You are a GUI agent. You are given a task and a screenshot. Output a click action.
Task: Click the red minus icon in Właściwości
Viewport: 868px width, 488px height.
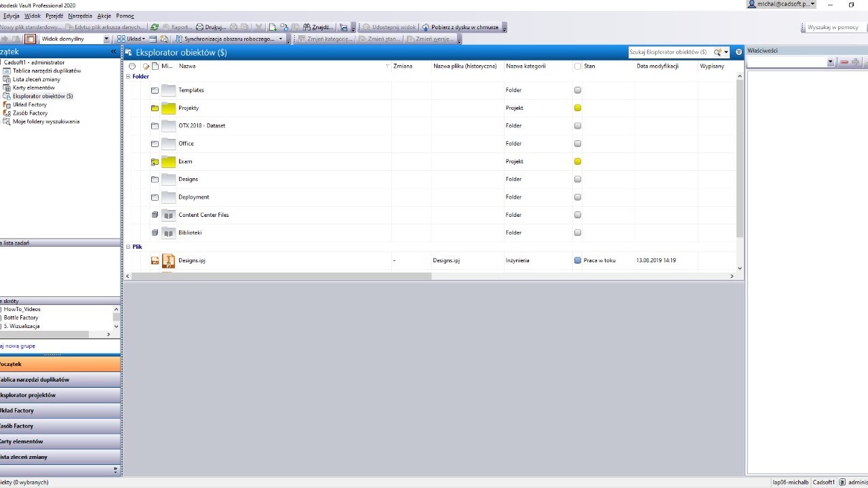click(844, 62)
